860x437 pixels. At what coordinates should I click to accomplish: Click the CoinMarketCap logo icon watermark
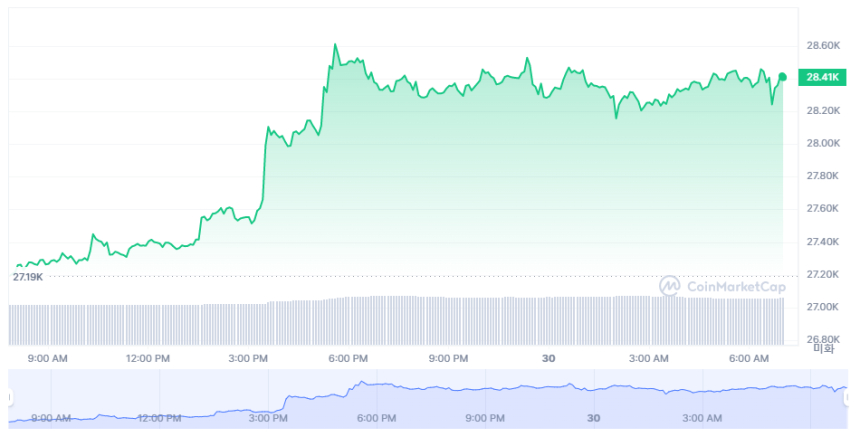[x=669, y=286]
